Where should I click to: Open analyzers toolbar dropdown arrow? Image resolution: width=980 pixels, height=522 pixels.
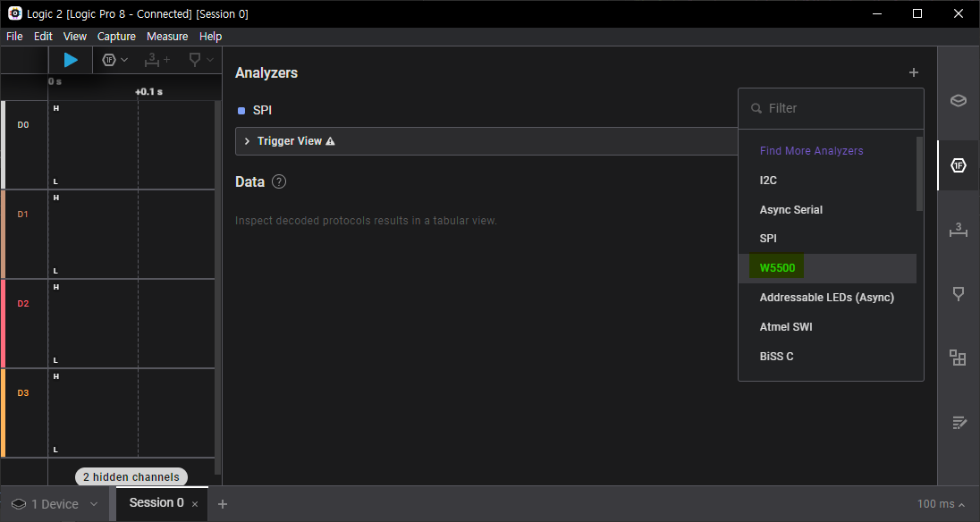[124, 60]
